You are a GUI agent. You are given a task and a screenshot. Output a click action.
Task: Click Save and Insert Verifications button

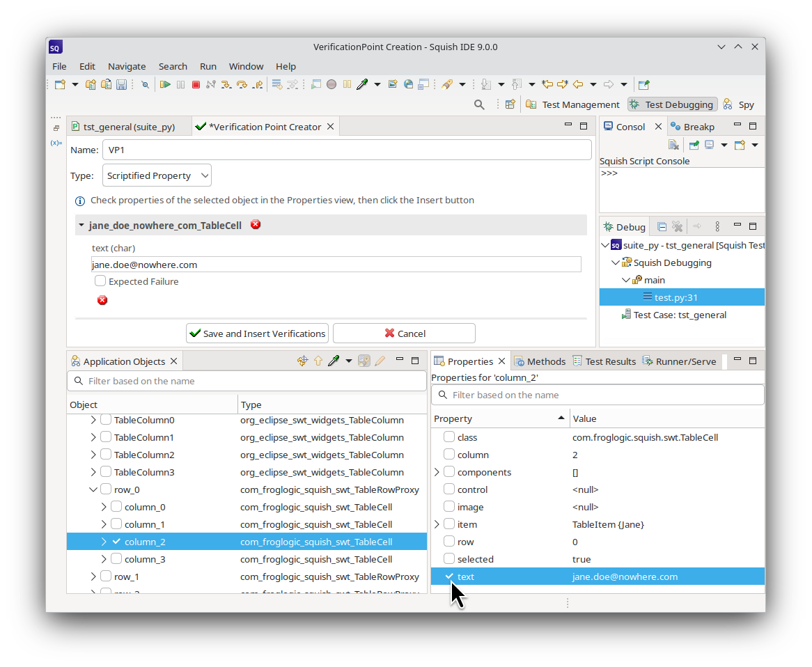(x=257, y=333)
